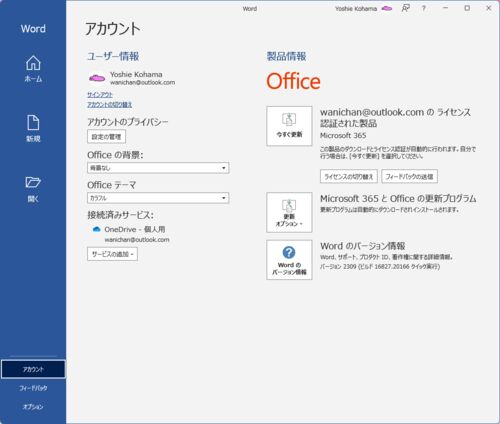Click the フィードバックの送信 button
This screenshot has width=500, height=424.
click(409, 176)
